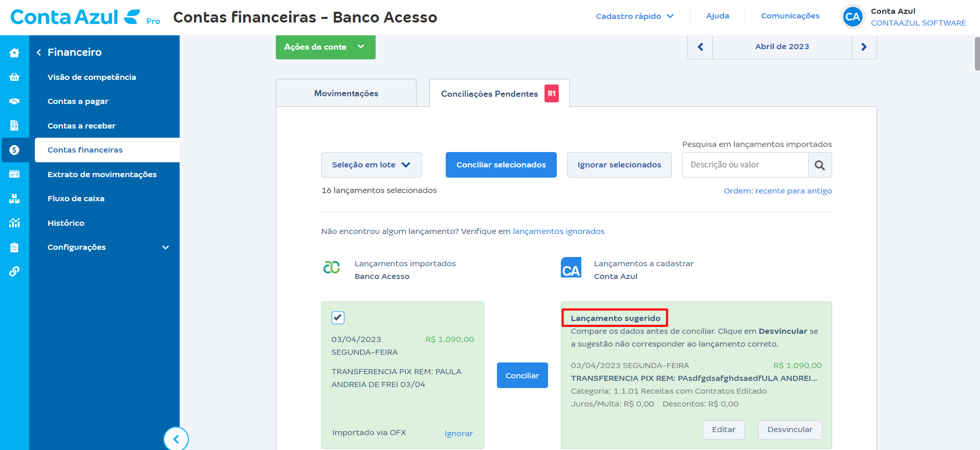Open the dollar sign Financeiro icon

coord(14,150)
